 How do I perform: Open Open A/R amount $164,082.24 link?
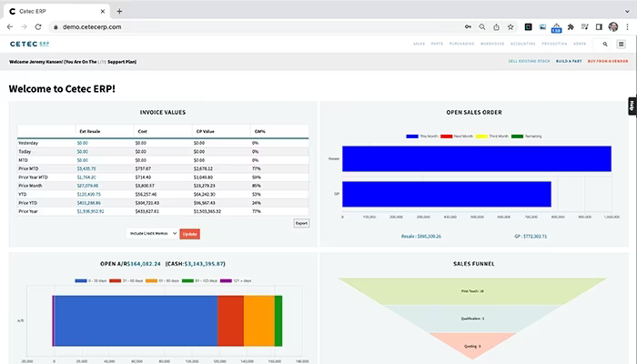(144, 264)
